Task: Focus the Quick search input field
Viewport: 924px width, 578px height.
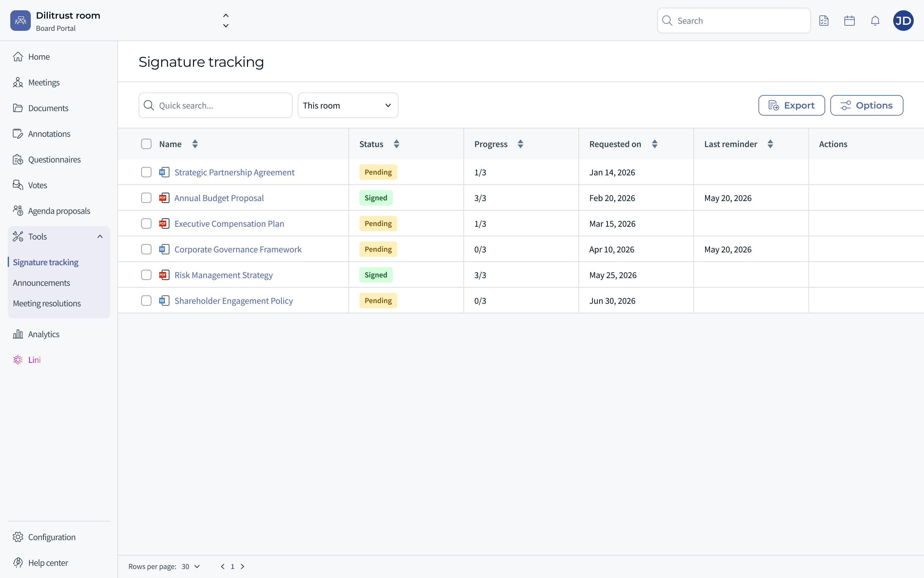Action: pyautogui.click(x=215, y=105)
